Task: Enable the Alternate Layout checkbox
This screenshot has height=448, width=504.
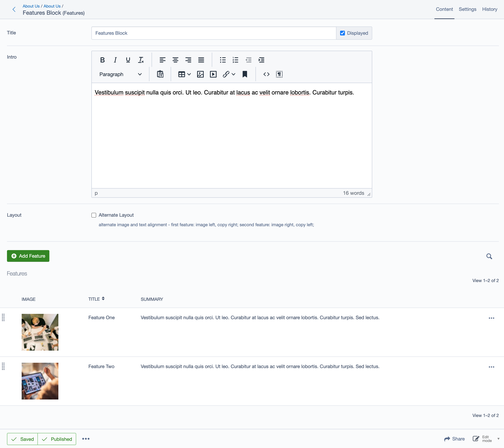Action: click(94, 215)
